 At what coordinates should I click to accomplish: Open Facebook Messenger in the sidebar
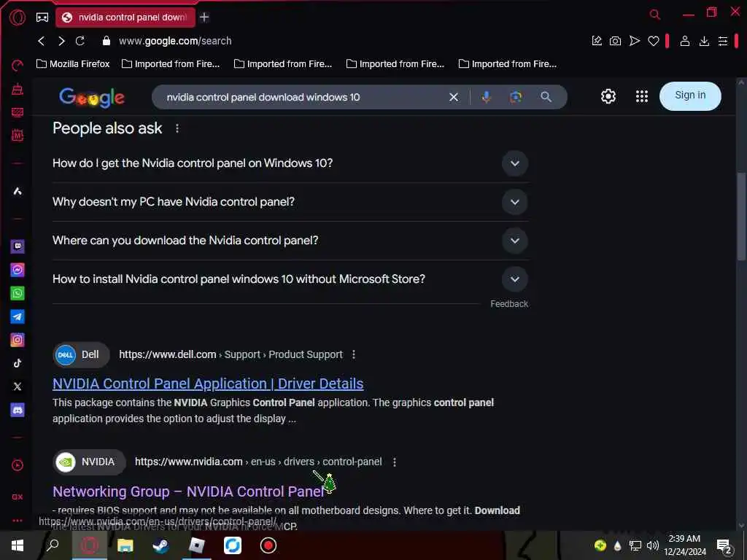pyautogui.click(x=18, y=270)
